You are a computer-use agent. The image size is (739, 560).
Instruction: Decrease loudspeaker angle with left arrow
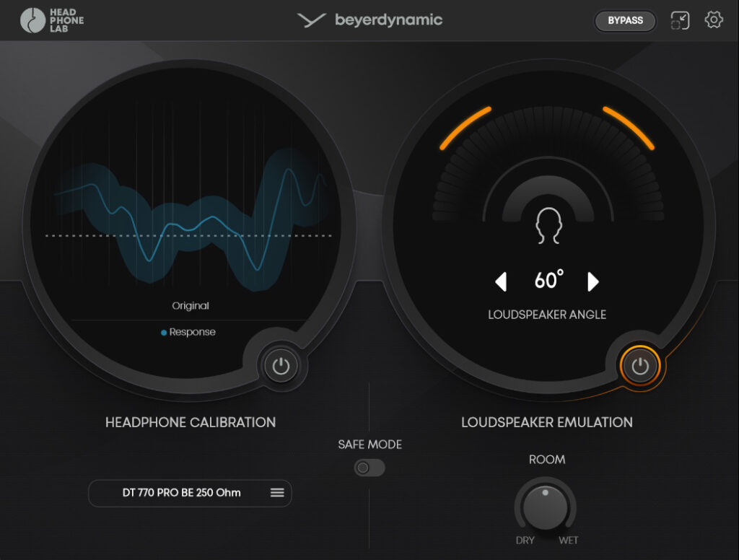click(x=501, y=281)
